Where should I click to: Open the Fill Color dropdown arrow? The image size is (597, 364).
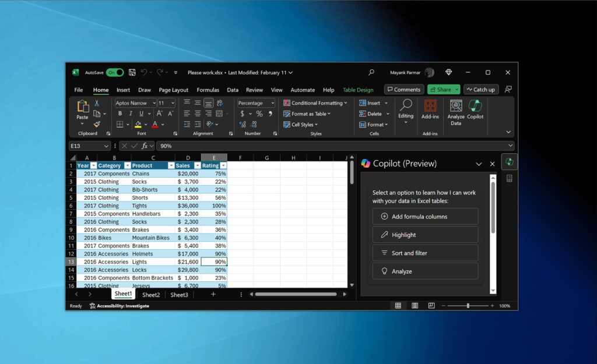[145, 124]
